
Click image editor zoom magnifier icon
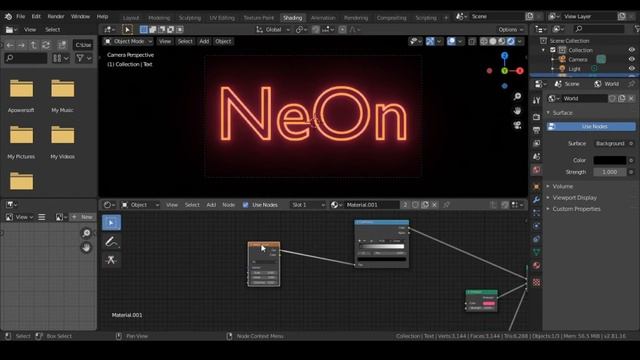[x=86, y=233]
